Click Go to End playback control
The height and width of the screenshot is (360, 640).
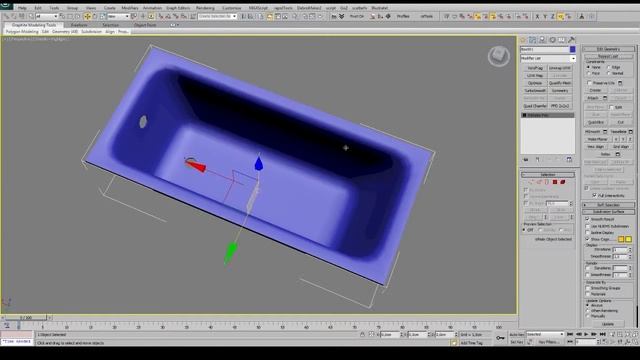(603, 334)
